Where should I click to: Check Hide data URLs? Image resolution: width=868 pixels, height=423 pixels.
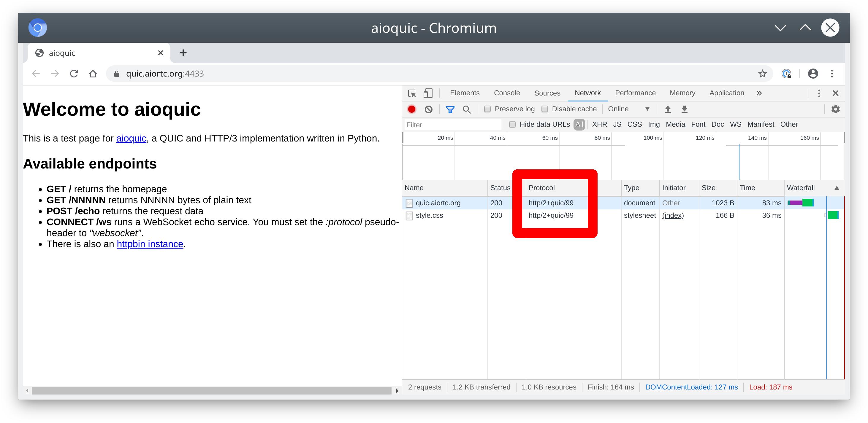512,125
